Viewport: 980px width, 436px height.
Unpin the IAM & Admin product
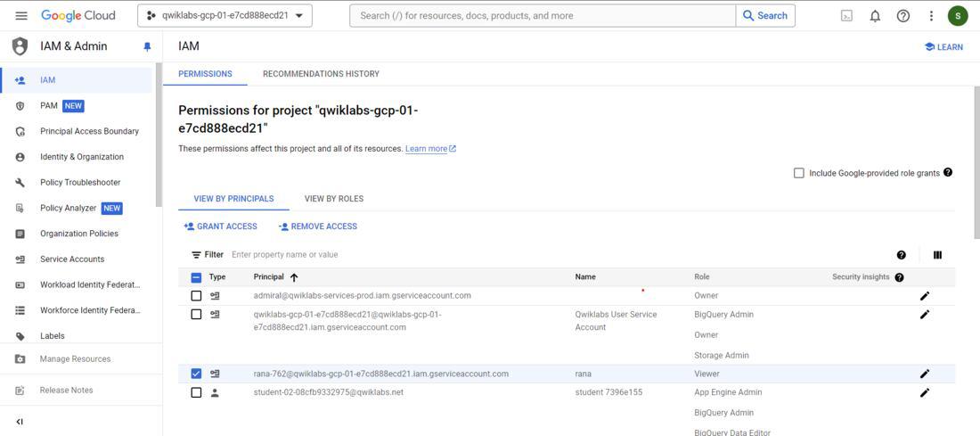point(147,46)
